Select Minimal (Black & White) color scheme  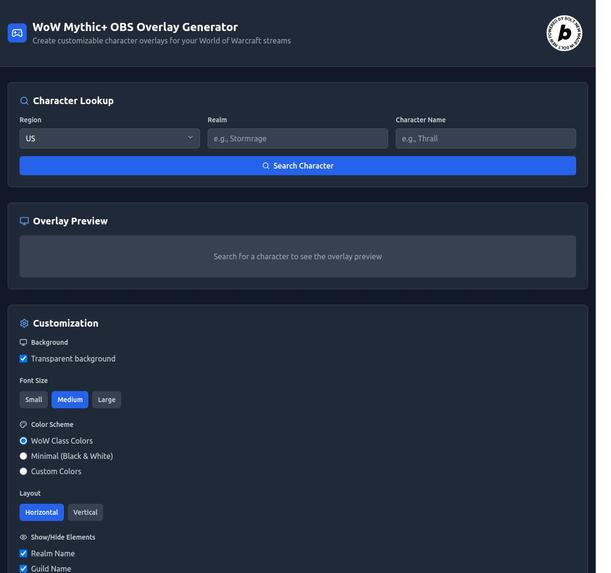tap(23, 456)
